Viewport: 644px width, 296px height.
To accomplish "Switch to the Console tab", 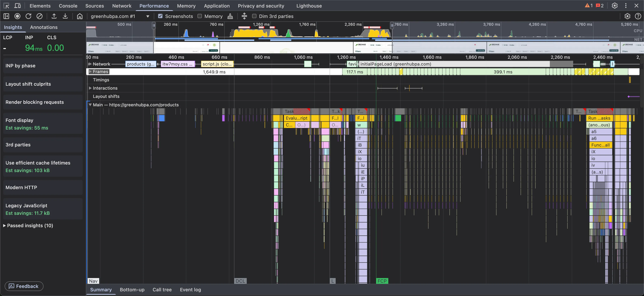I will pyautogui.click(x=68, y=6).
